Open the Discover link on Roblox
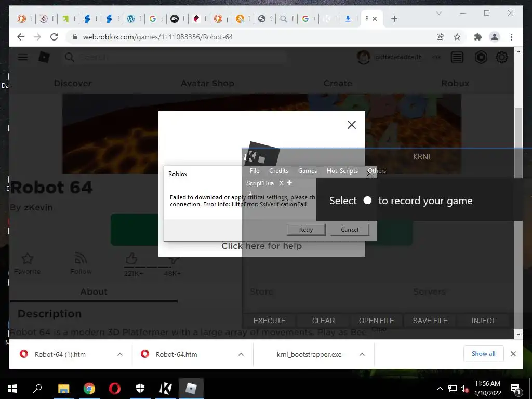This screenshot has width=532, height=399. [x=73, y=83]
